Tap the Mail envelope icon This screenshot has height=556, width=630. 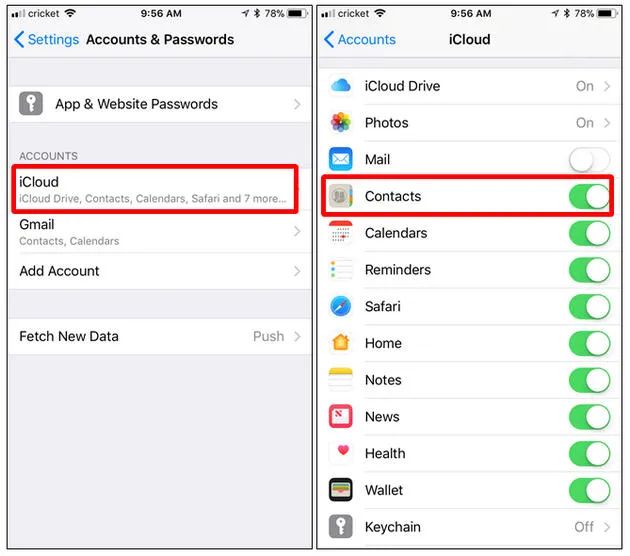341,159
